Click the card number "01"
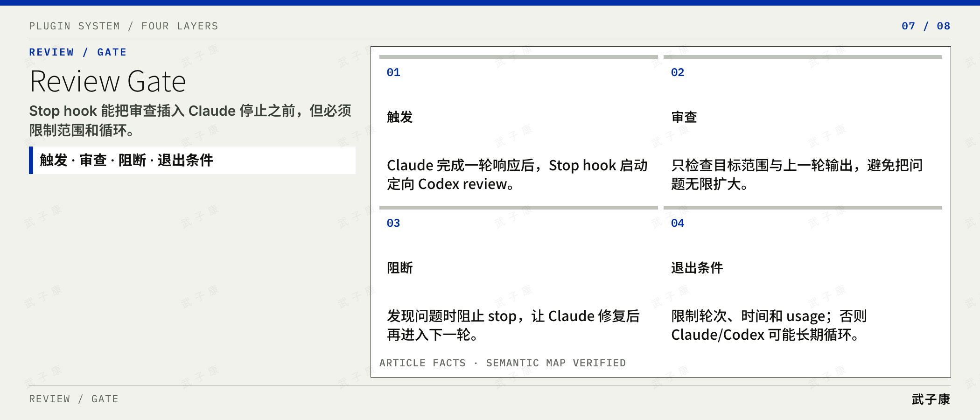Image resolution: width=980 pixels, height=420 pixels. coord(393,73)
